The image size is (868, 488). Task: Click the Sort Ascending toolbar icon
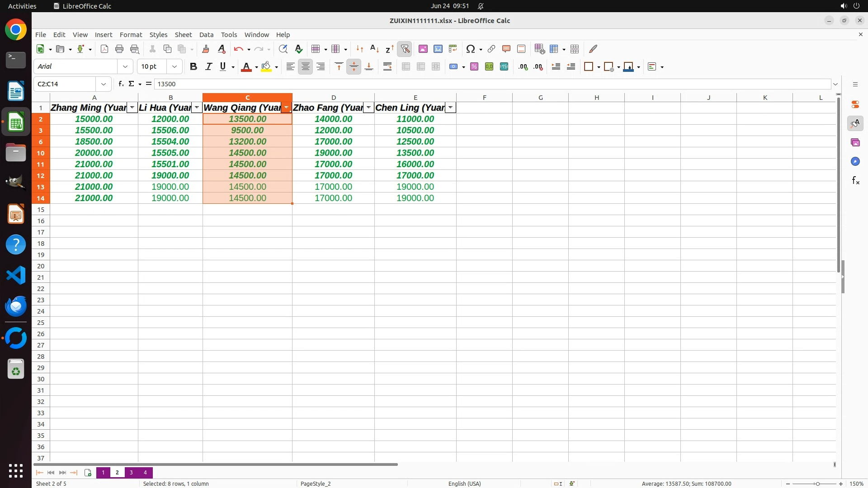(x=374, y=49)
